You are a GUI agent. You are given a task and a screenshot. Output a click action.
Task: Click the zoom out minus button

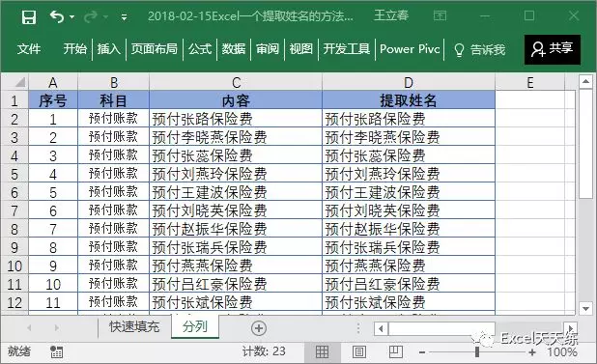click(422, 352)
